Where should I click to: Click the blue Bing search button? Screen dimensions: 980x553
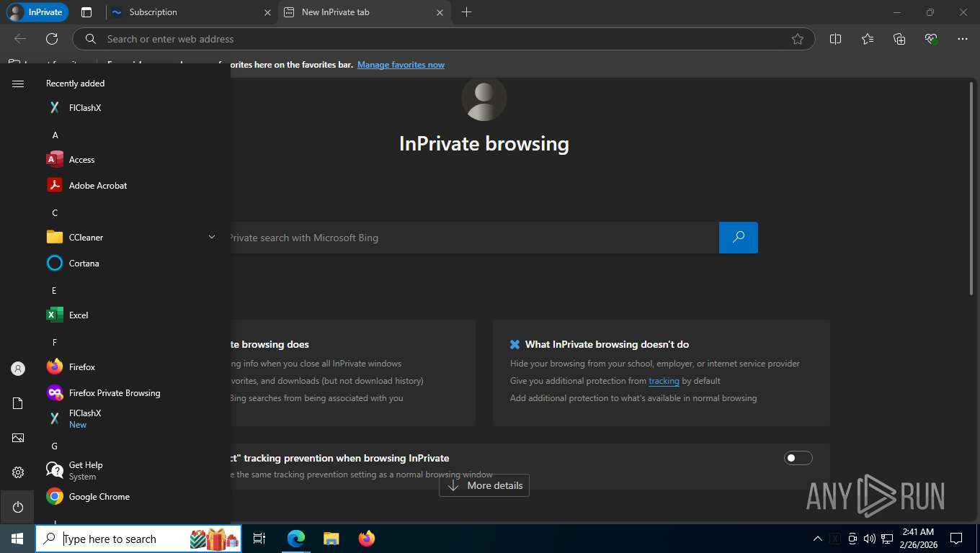click(739, 238)
